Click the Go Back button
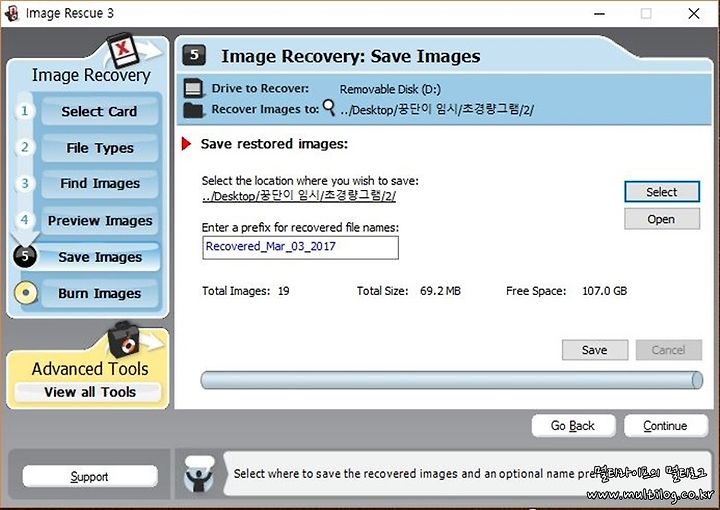This screenshot has height=510, width=720. pos(573,426)
